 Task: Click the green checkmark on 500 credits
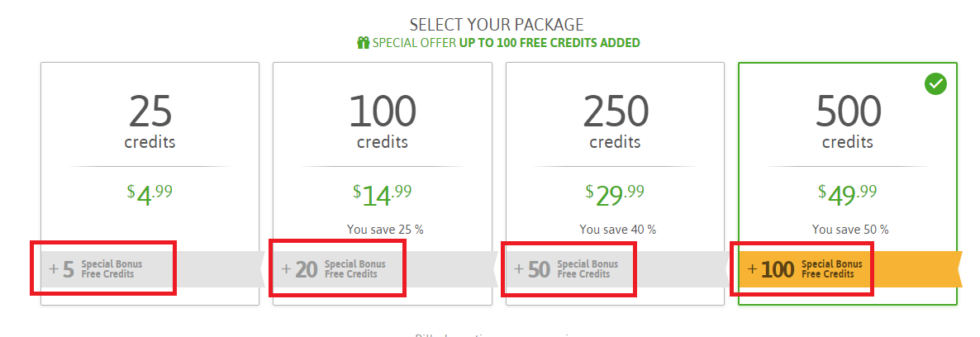tap(935, 83)
